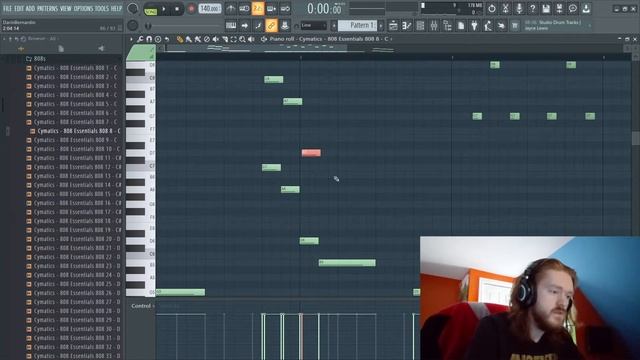
Task: Go to next pattern arrow
Action: coord(381,25)
